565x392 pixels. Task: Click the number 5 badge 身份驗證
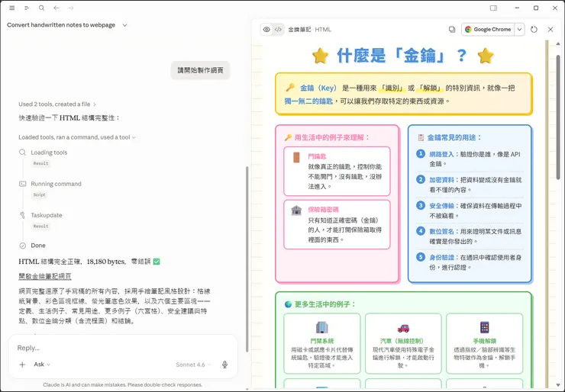click(x=421, y=257)
